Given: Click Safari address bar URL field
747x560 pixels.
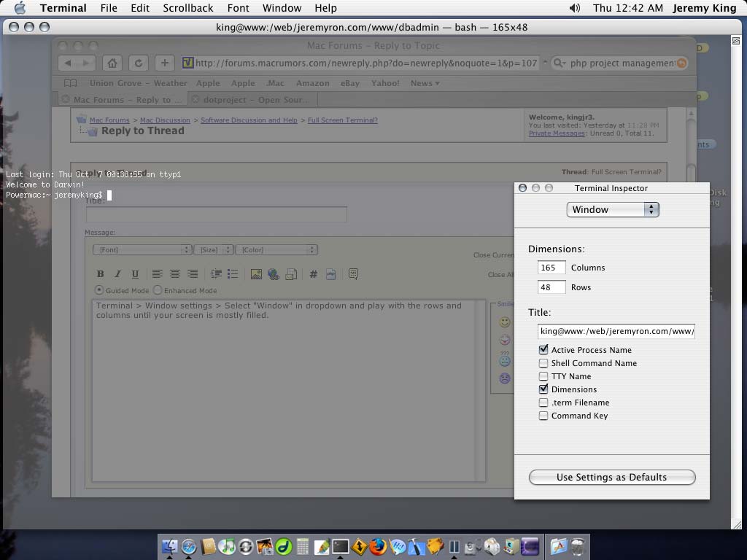Looking at the screenshot, I should click(x=360, y=63).
